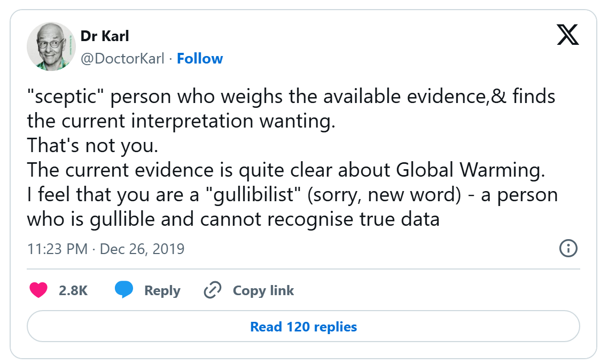Open the tweet info circle icon
608x364 pixels.
tap(567, 248)
